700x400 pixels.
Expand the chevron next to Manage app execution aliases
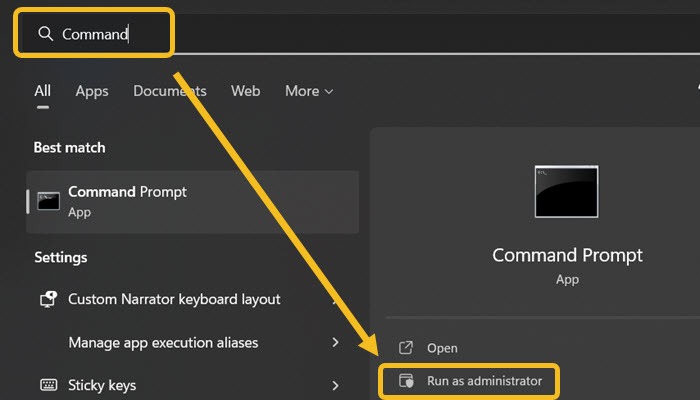click(x=335, y=342)
